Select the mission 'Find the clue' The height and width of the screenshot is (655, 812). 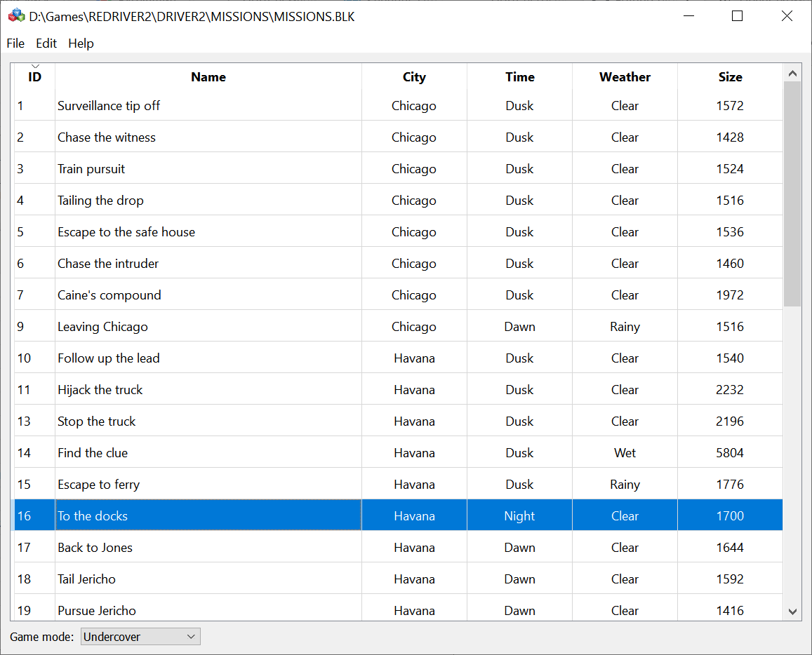coord(208,452)
